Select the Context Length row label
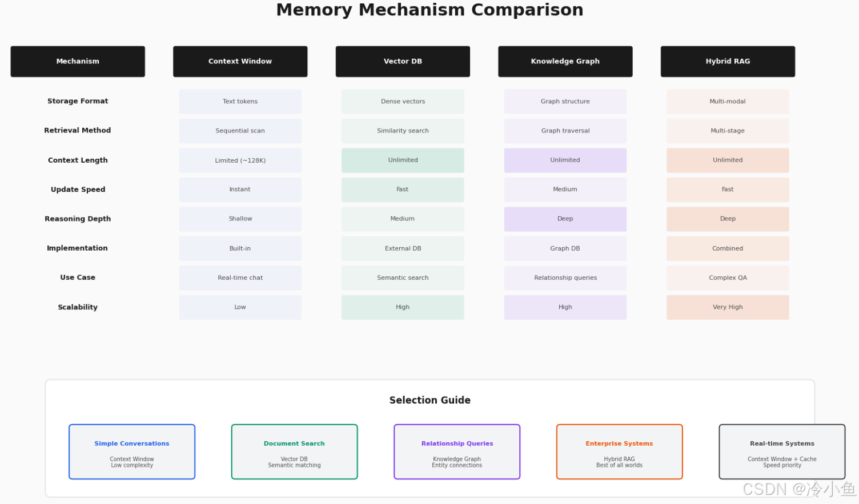859x504 pixels. [78, 160]
